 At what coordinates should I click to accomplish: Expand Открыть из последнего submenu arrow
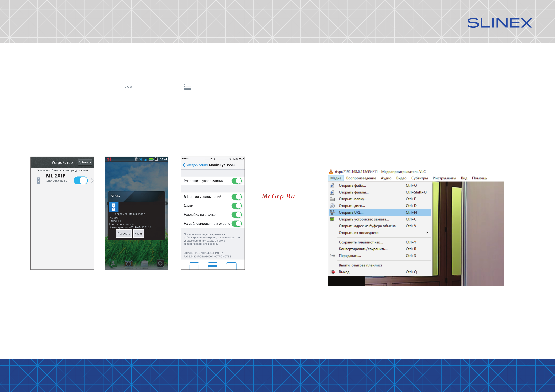(427, 233)
